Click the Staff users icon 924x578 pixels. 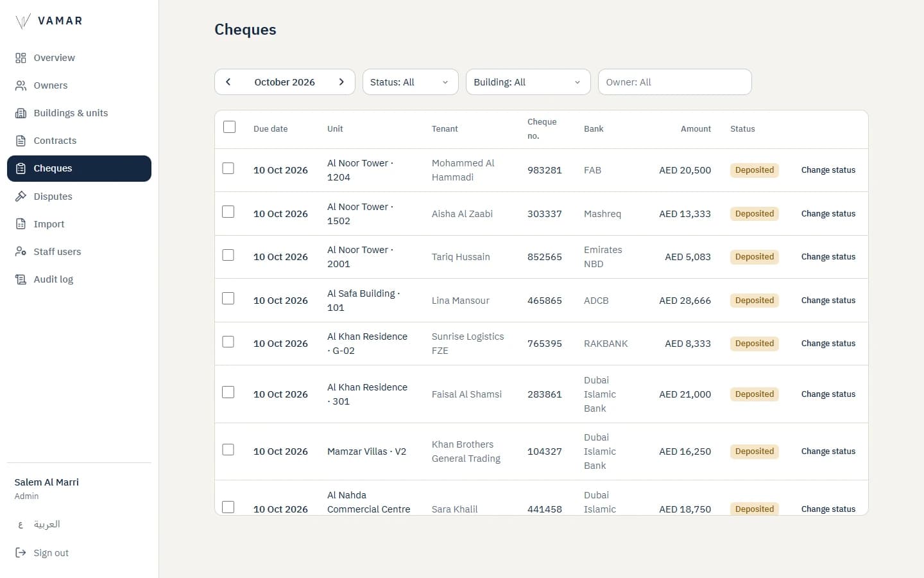click(21, 252)
